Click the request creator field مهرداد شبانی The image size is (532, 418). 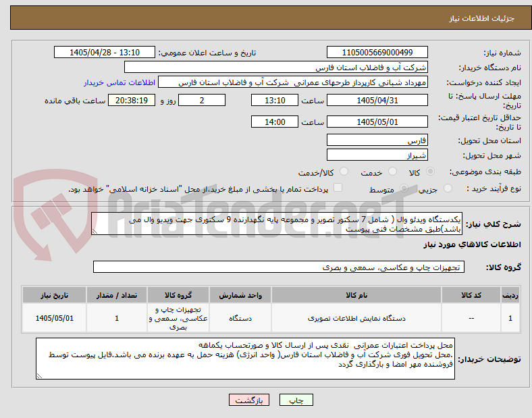(x=293, y=82)
